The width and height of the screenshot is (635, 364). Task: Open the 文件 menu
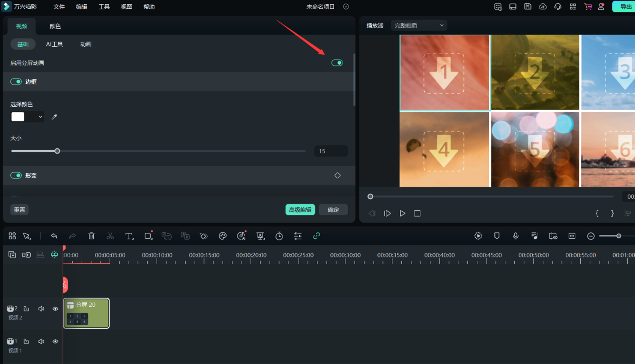pyautogui.click(x=59, y=7)
